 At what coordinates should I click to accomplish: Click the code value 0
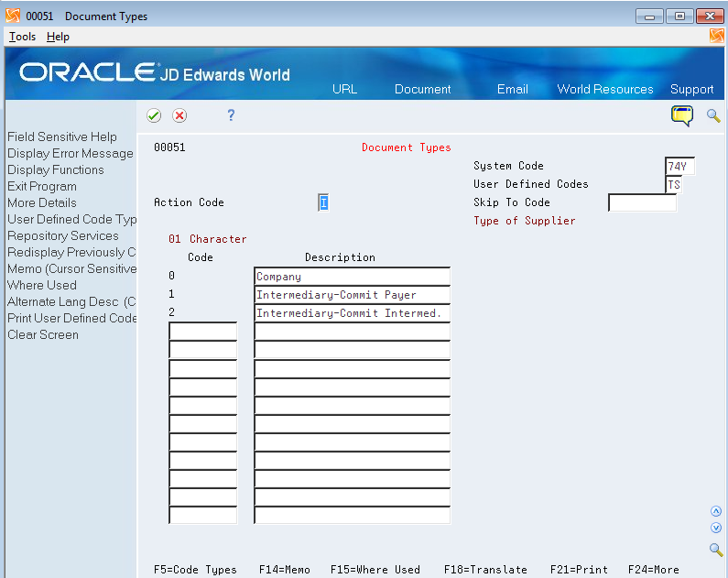point(171,276)
